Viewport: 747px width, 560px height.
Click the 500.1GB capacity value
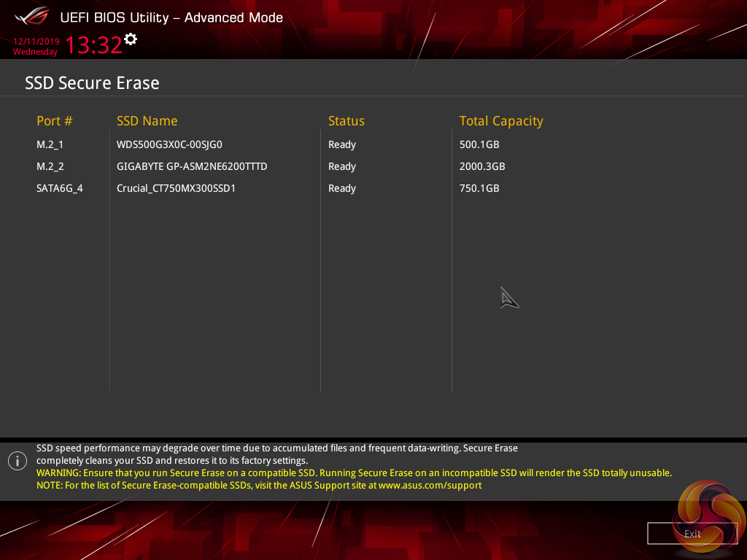coord(479,144)
